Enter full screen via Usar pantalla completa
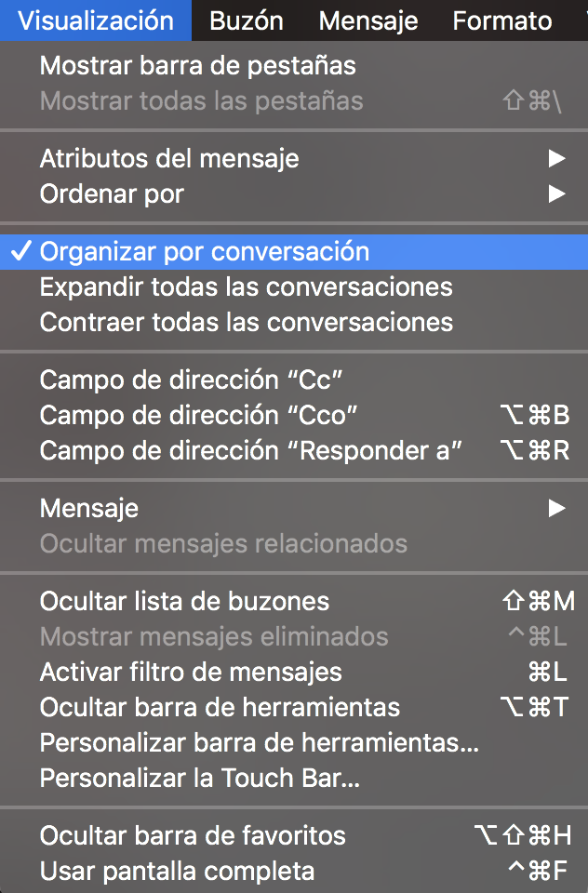 point(177,872)
